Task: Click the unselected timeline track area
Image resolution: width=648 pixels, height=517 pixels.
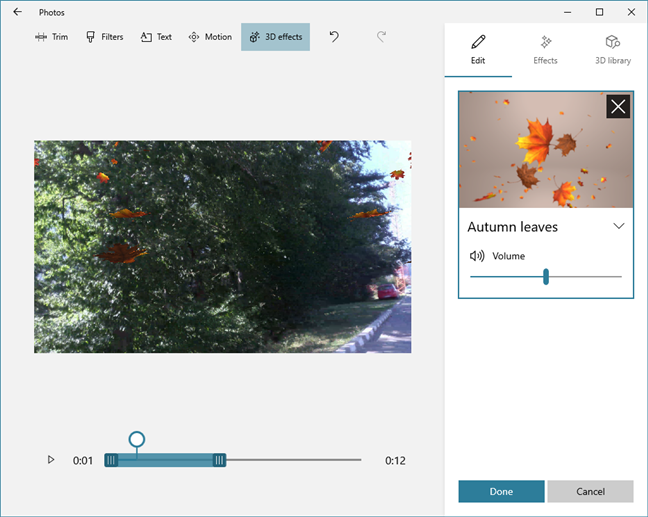Action: pyautogui.click(x=294, y=460)
